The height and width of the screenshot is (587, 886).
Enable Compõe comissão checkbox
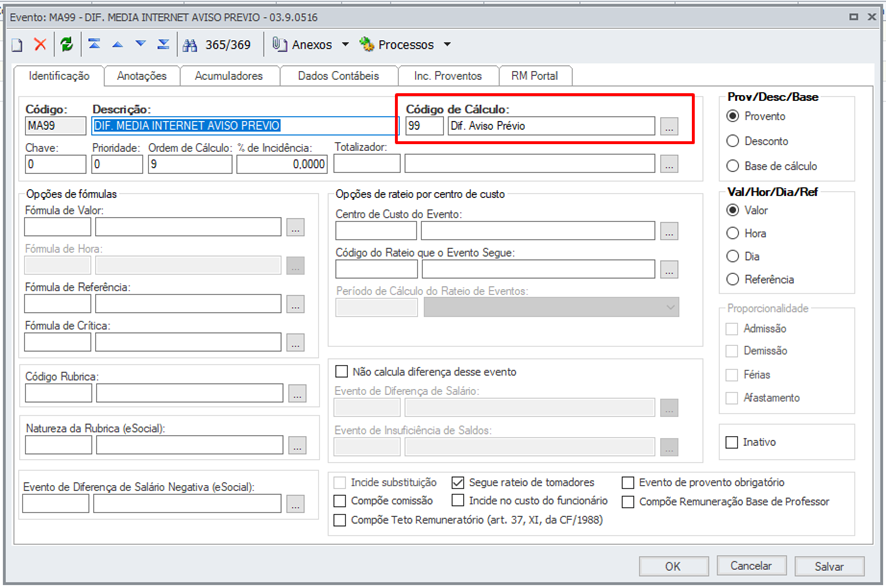[x=340, y=501]
